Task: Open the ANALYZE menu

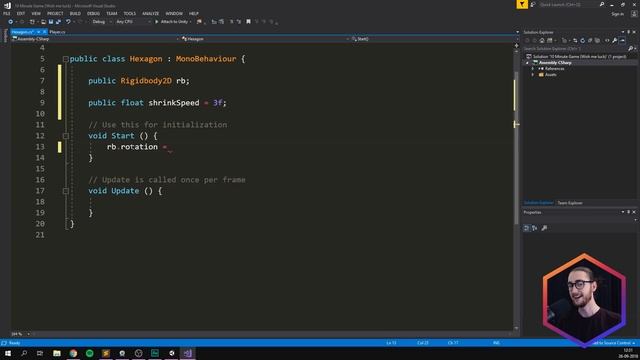Action: (151, 13)
